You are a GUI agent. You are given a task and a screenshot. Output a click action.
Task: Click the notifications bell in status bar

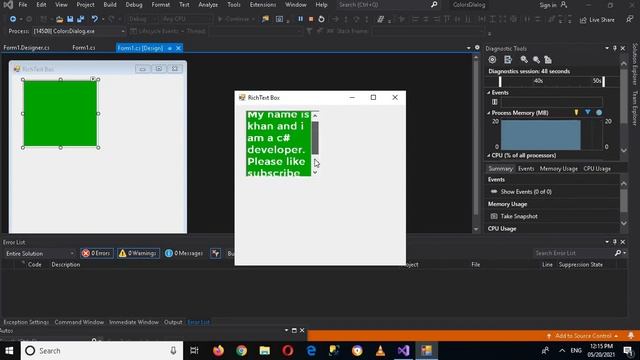631,336
